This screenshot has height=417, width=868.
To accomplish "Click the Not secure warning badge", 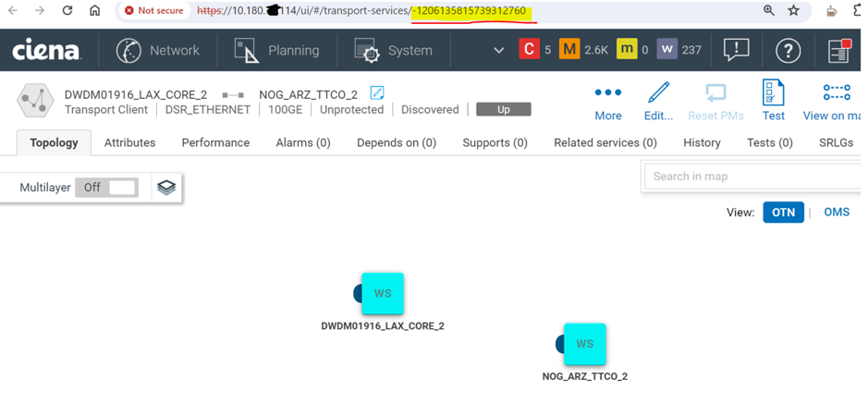I will 153,10.
